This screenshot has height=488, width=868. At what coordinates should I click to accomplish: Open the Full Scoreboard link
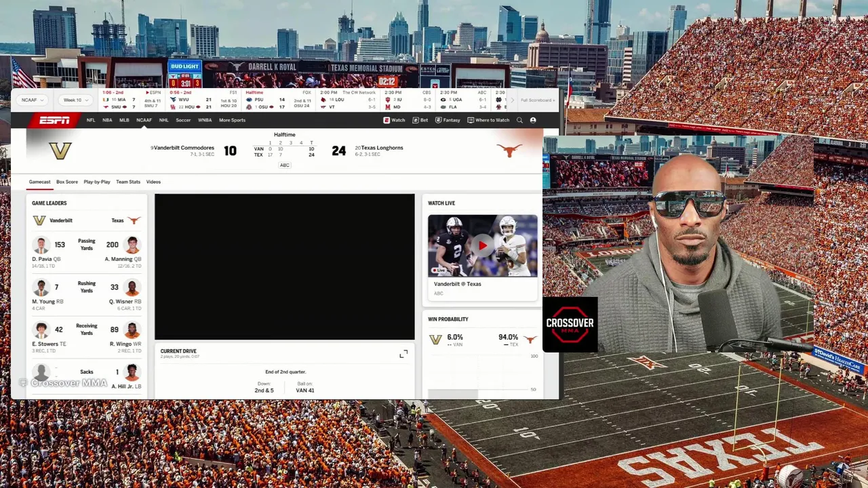[538, 100]
